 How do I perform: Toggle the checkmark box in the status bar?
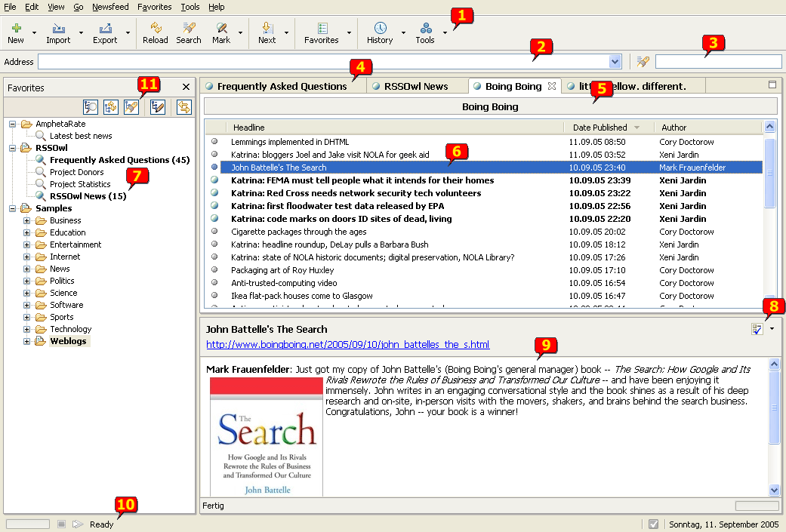coord(654,524)
